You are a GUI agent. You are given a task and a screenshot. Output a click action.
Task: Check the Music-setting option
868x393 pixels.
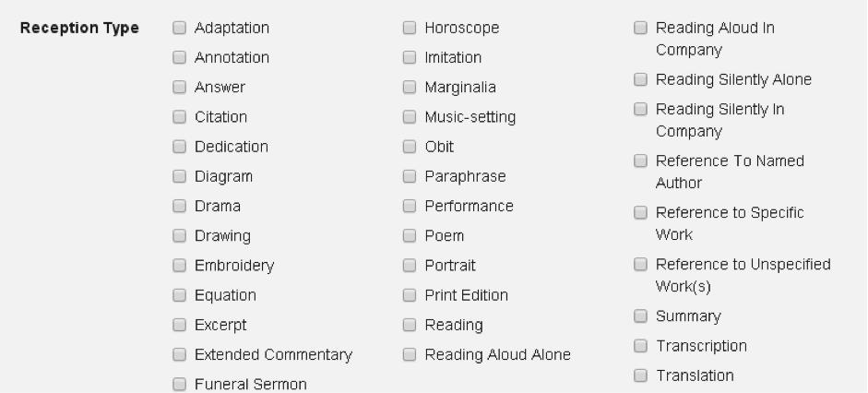tap(409, 117)
